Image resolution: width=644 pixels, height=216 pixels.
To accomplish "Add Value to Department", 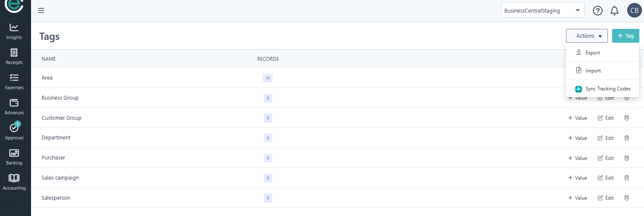I will (577, 138).
